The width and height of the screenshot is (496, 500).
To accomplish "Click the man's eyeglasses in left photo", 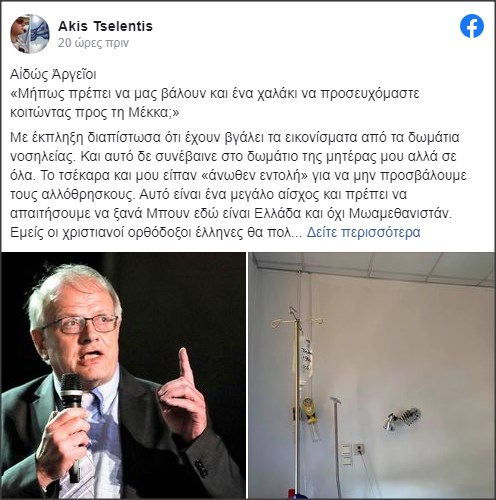I will click(83, 325).
